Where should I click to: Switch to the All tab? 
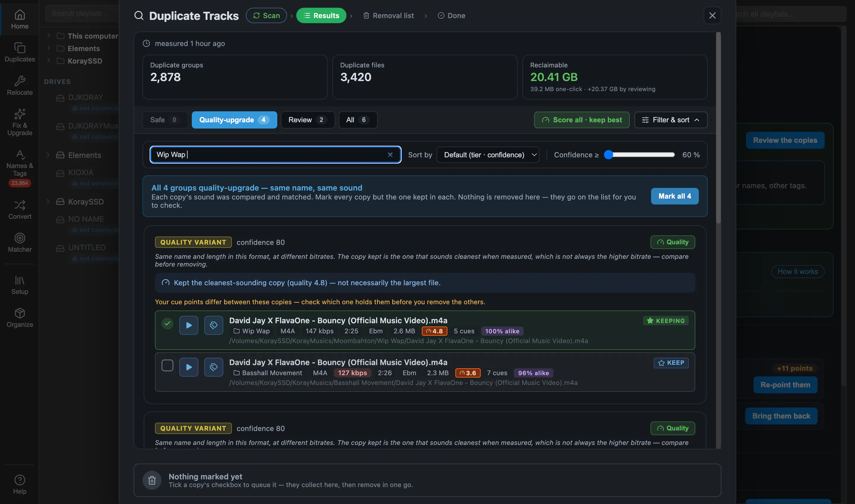pyautogui.click(x=358, y=120)
